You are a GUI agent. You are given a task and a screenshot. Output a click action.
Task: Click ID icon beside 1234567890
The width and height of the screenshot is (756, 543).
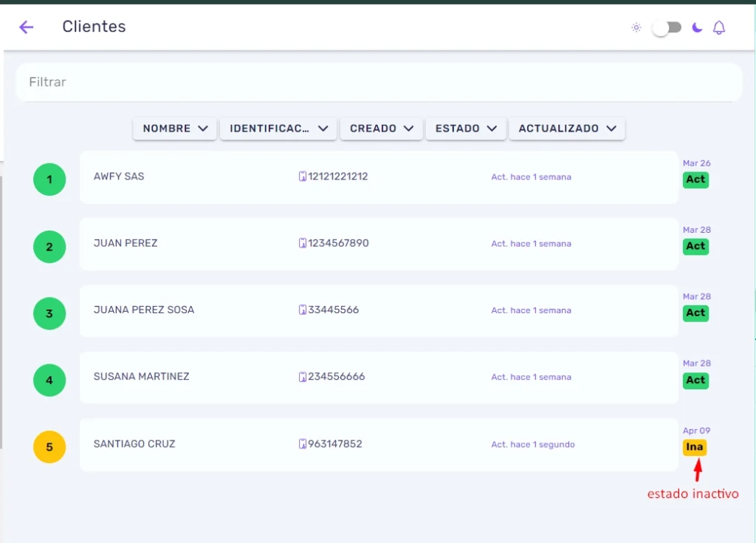(302, 243)
